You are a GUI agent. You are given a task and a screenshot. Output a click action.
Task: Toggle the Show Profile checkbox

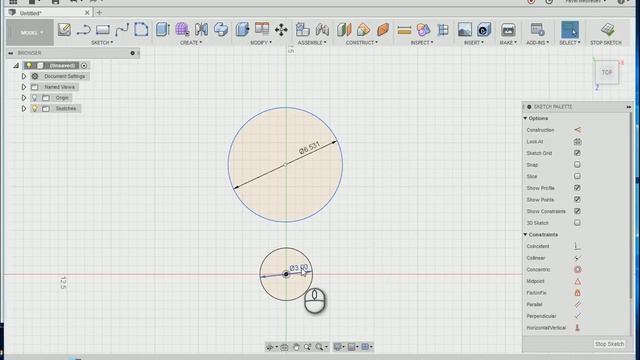point(577,188)
